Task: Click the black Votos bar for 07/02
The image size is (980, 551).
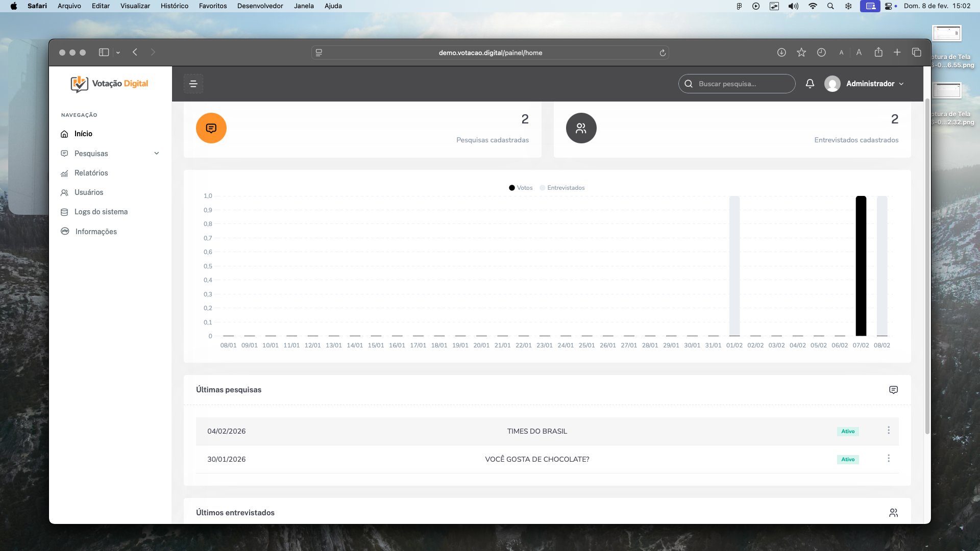Action: click(x=861, y=265)
